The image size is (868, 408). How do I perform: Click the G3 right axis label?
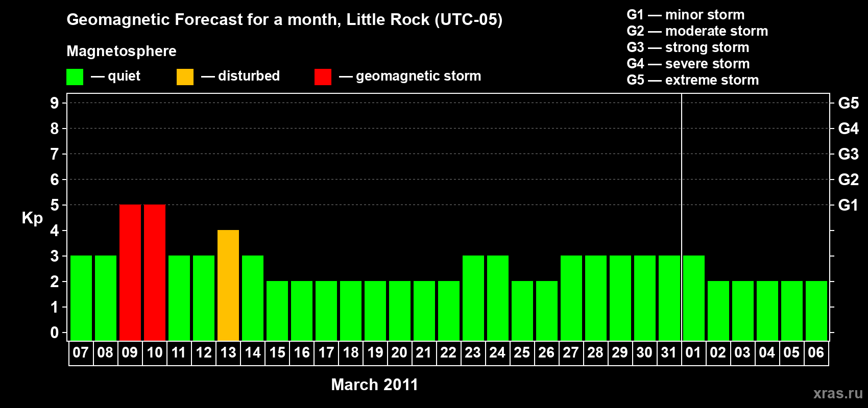[x=849, y=154]
